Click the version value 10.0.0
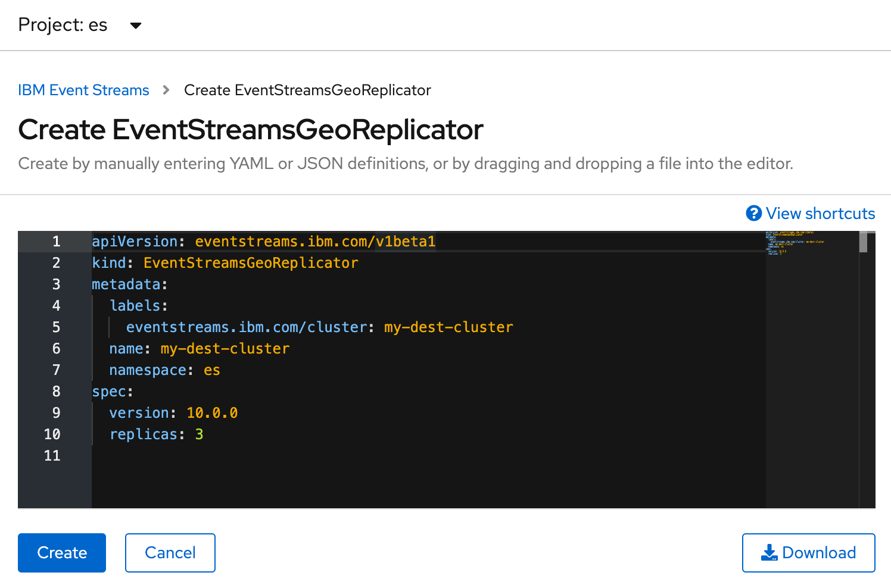 pyautogui.click(x=212, y=412)
